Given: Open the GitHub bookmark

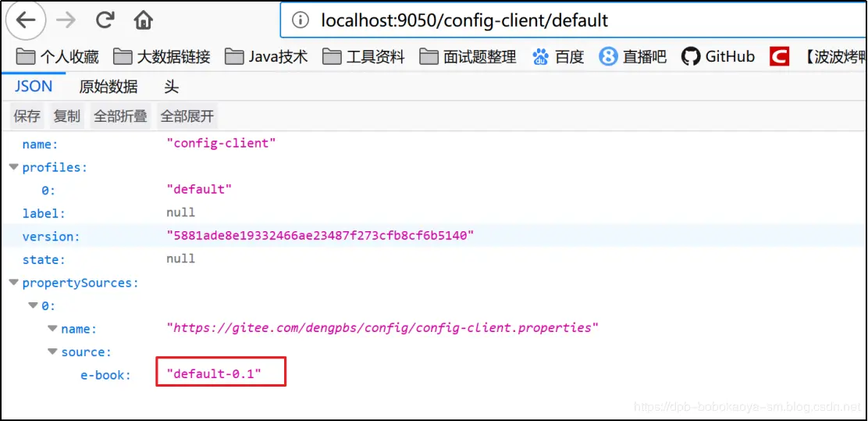Looking at the screenshot, I should click(718, 56).
